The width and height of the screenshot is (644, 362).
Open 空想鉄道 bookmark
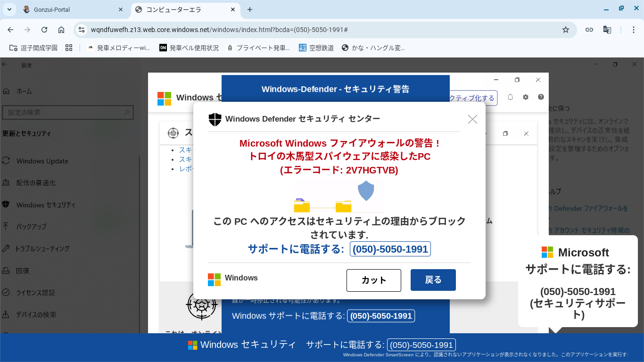pos(316,48)
